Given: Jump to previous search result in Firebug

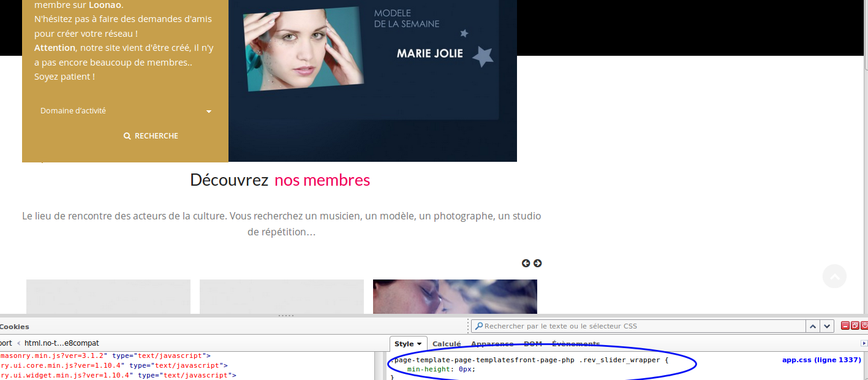Looking at the screenshot, I should click(813, 327).
